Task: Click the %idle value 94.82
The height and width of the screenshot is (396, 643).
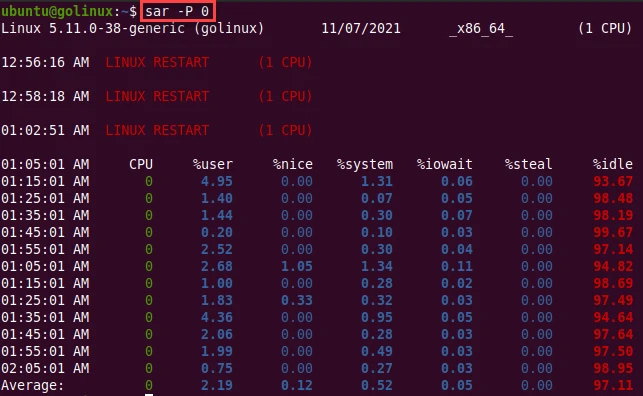Action: [x=613, y=266]
